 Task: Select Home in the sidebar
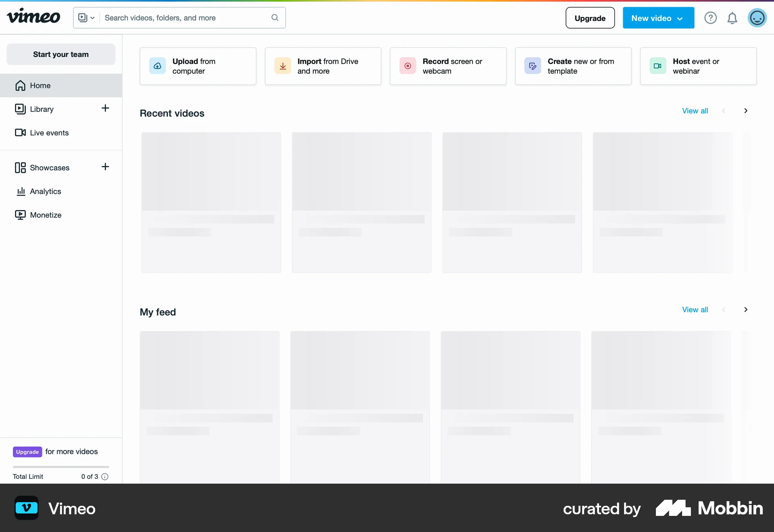pos(40,85)
